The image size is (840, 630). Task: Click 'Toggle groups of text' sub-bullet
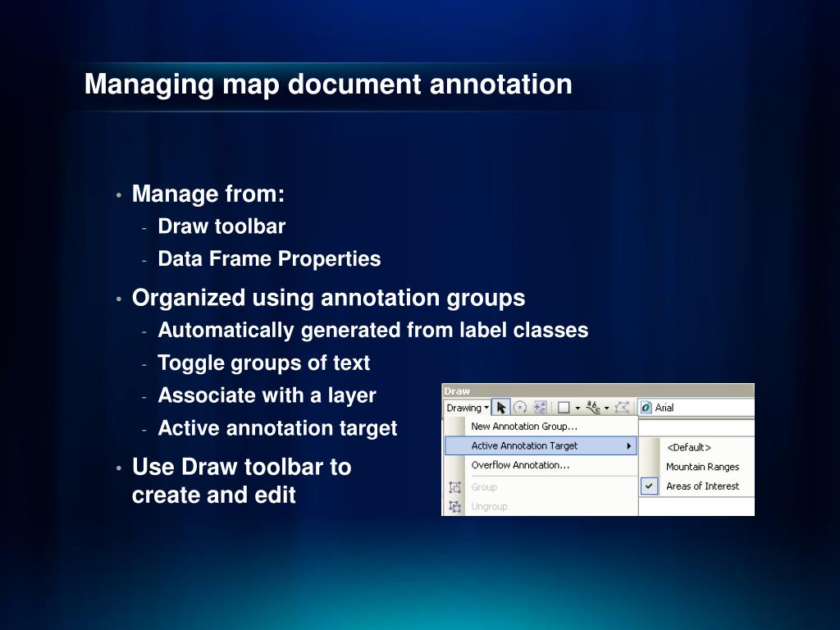pyautogui.click(x=263, y=363)
